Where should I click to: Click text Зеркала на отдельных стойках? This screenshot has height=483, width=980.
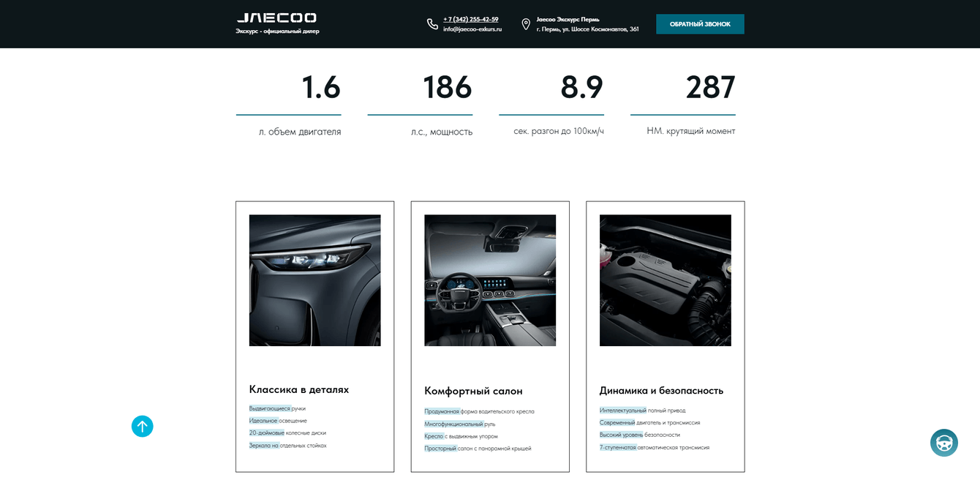point(287,445)
